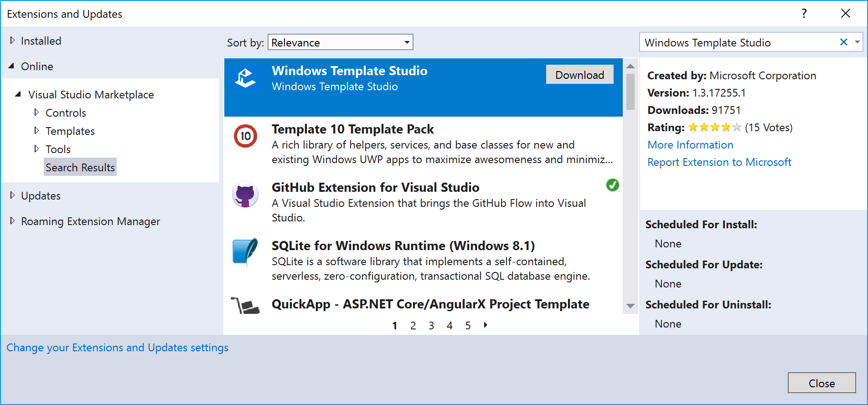Click the results list scrollbar thumb

(x=630, y=92)
